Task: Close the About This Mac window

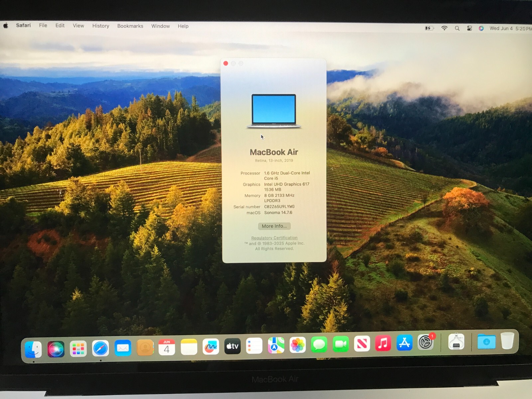Action: pos(226,64)
